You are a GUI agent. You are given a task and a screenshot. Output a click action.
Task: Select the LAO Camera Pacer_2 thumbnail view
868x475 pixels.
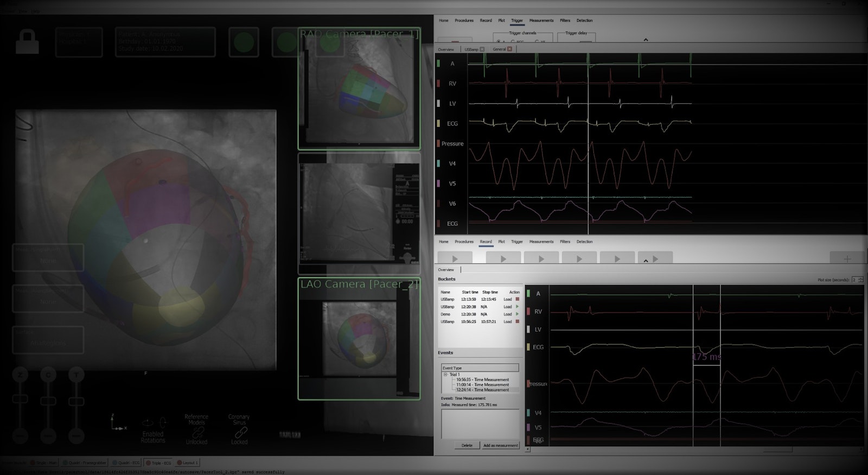[359, 339]
